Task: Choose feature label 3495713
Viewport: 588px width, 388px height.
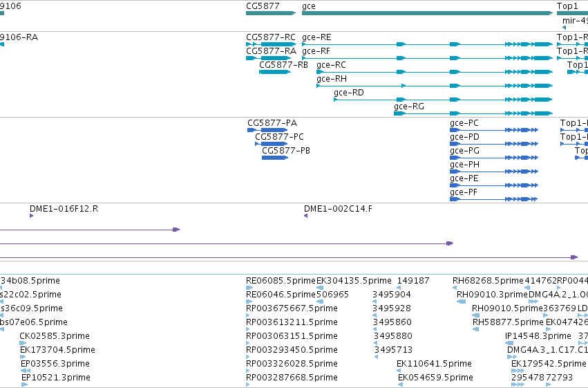Action: [x=393, y=350]
